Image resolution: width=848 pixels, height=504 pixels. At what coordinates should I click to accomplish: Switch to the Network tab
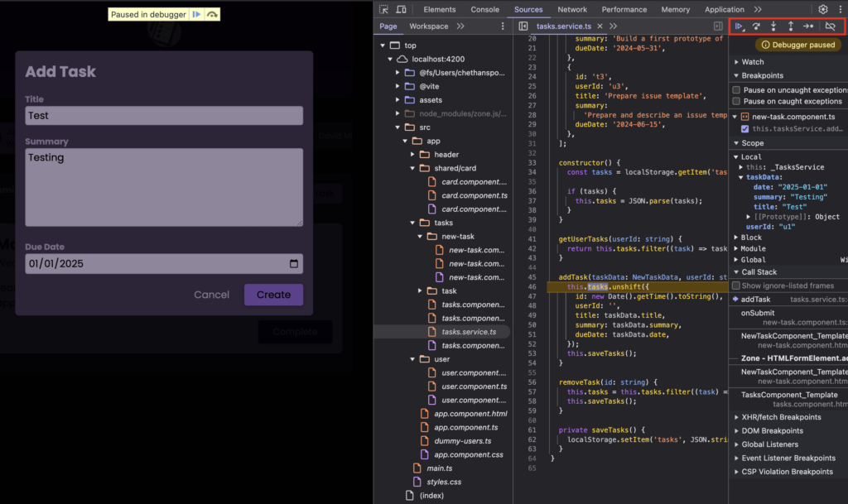572,9
